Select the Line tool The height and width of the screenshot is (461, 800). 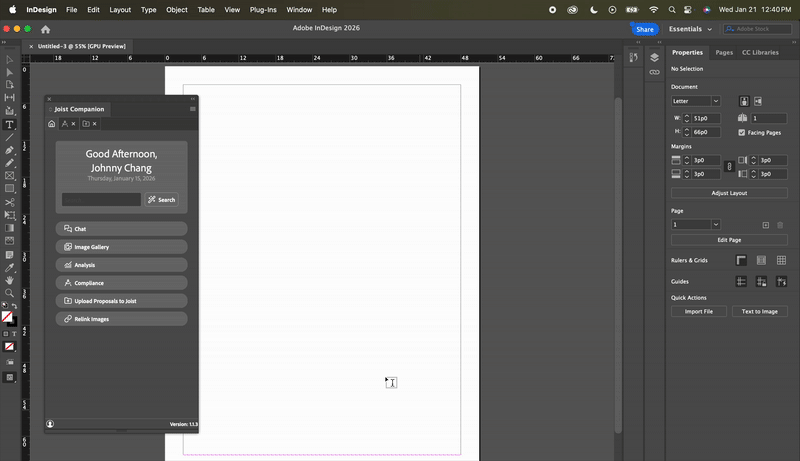(x=9, y=137)
